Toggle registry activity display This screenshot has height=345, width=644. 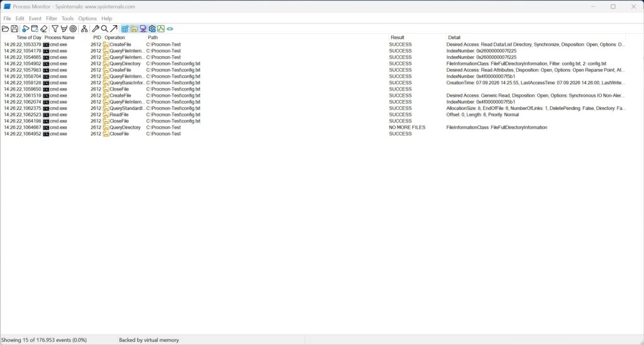[x=125, y=29]
